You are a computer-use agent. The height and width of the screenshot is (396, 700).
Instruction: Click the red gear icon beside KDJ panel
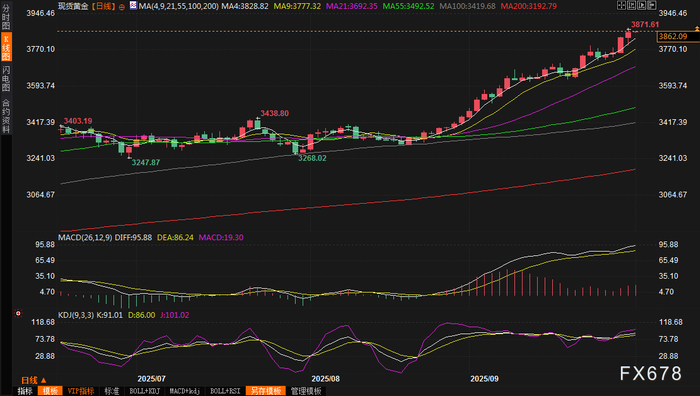click(18, 313)
